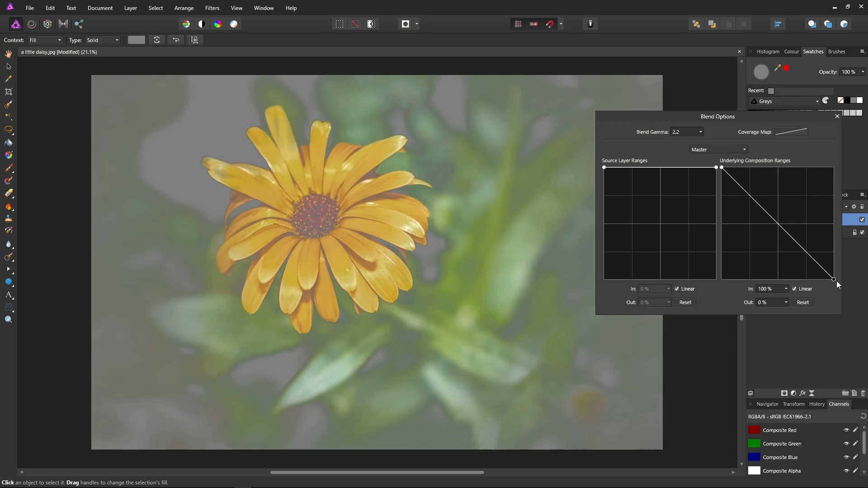The image size is (868, 488).
Task: Click the Auto White Balance toolbar icon
Action: [234, 24]
